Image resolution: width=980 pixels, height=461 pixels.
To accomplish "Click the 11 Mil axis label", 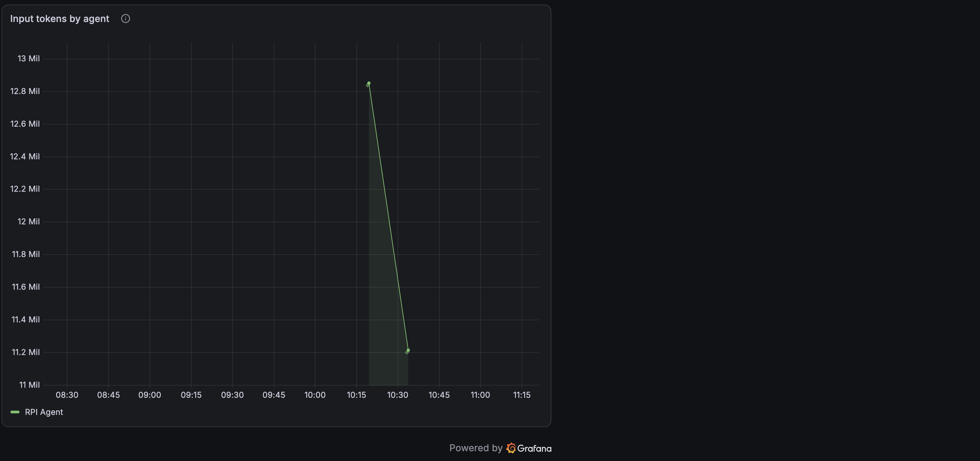I will pyautogui.click(x=29, y=385).
